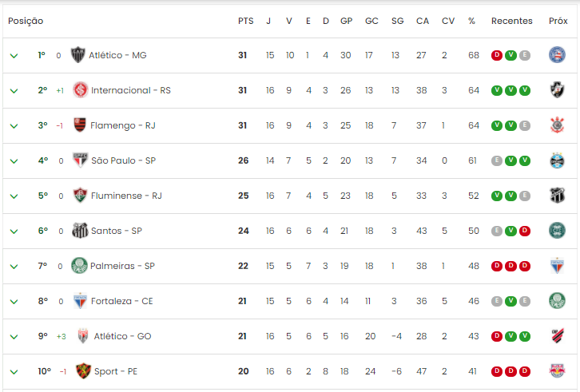The image size is (580, 392).
Task: Click Santos - SP team crest
Action: point(80,231)
